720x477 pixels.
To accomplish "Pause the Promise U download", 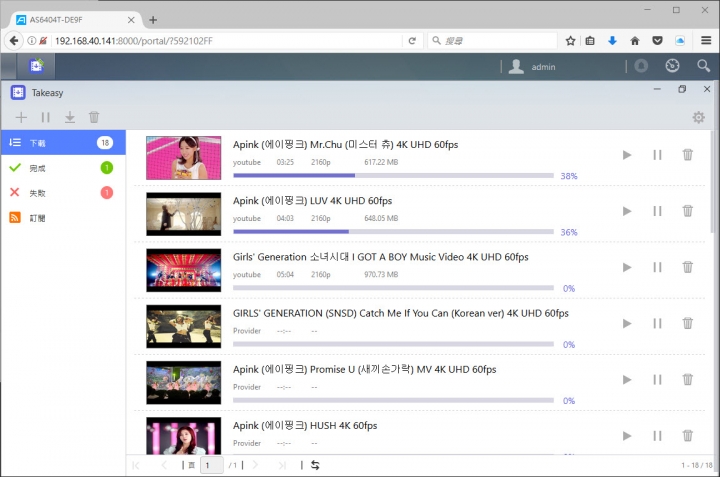I will tap(657, 380).
